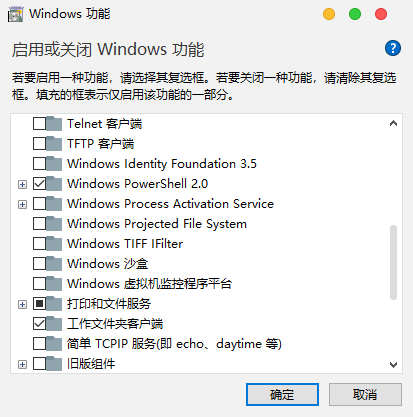
Task: Enable the Windows 沙盒 checkbox
Action: 39,264
